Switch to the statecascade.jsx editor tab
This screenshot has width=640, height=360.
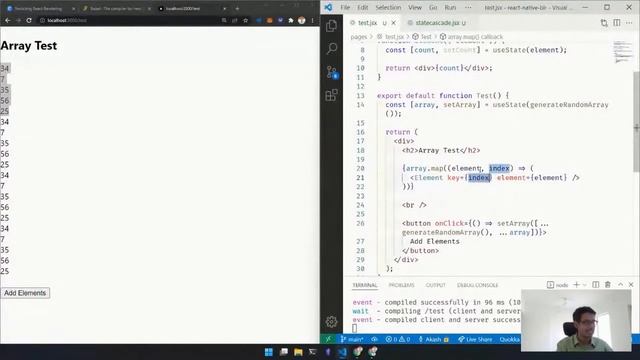(x=437, y=23)
